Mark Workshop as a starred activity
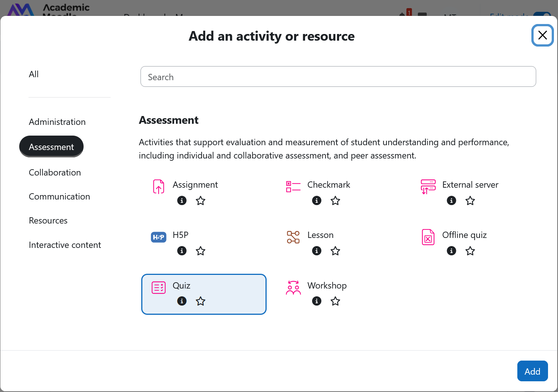Viewport: 558px width, 392px height. point(335,301)
